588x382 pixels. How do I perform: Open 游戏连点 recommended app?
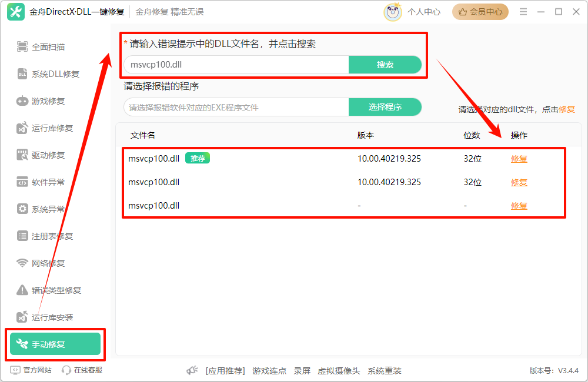269,371
